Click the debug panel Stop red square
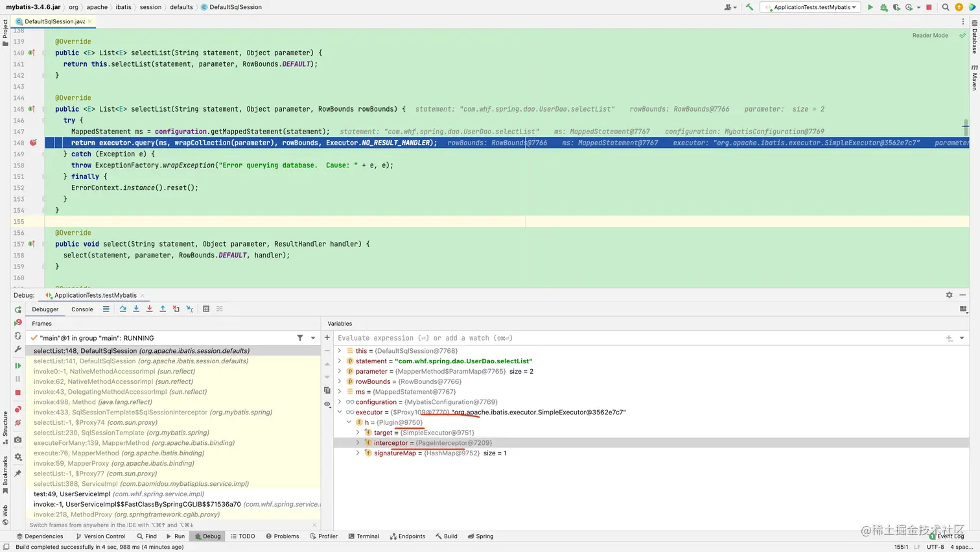The height and width of the screenshot is (552, 980). coord(18,392)
